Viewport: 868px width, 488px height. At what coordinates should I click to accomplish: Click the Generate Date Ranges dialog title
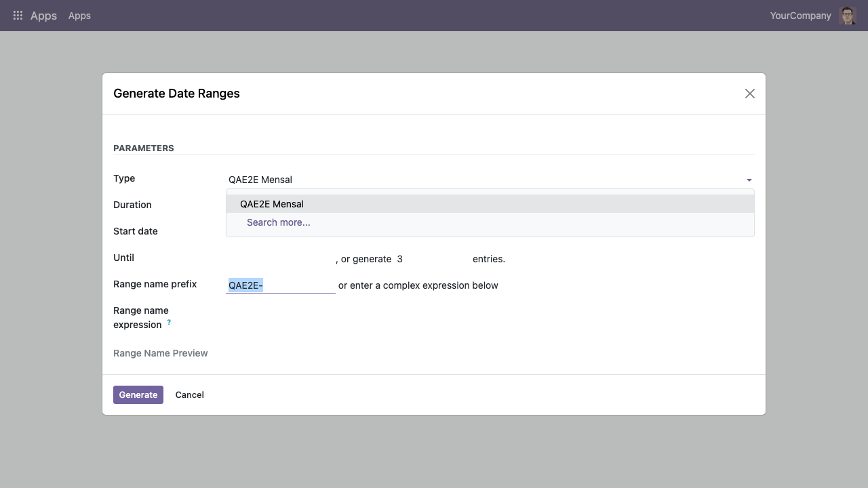176,94
